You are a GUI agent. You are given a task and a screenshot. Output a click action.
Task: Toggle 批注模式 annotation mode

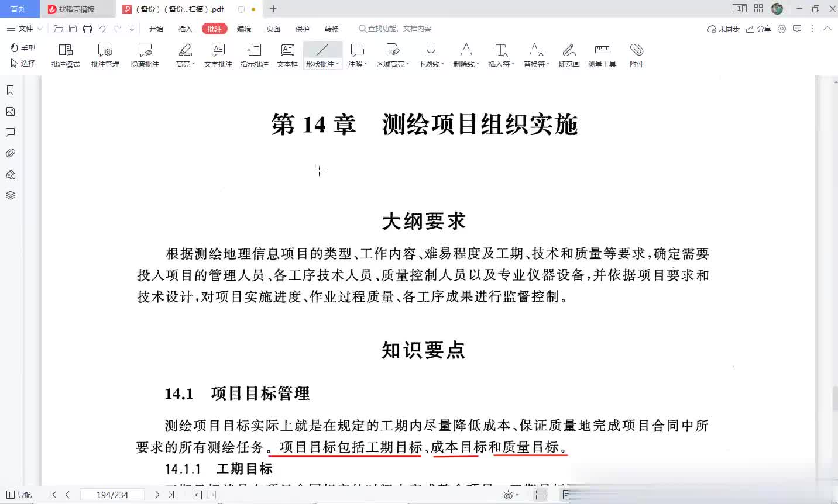coord(65,55)
